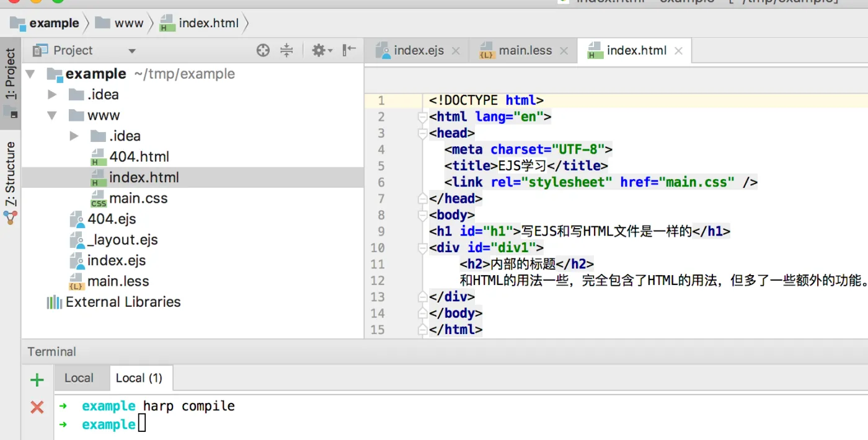The image size is (868, 440).
Task: Close the main.less editor tab
Action: (x=564, y=51)
